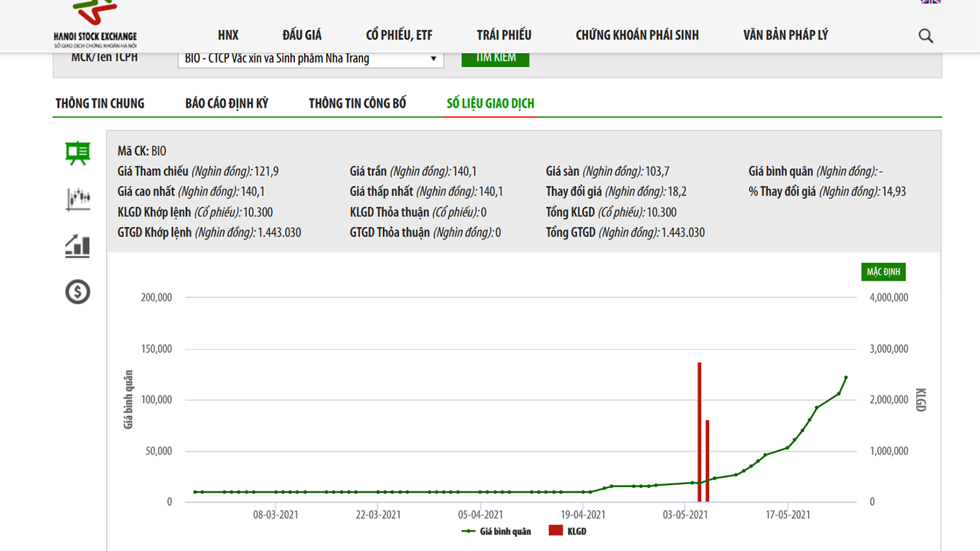This screenshot has height=551, width=980.
Task: Open the ĐẤU GIÁ menu
Action: tap(302, 35)
